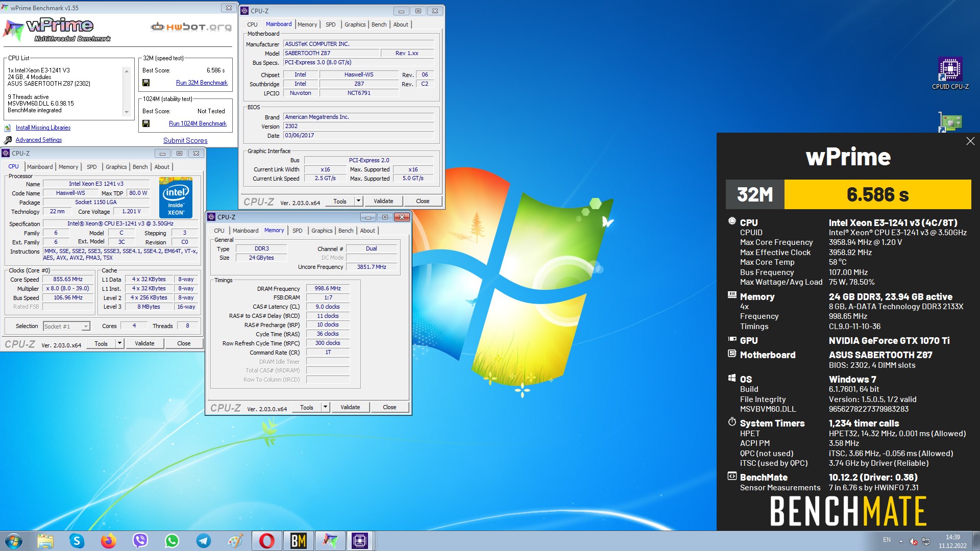The image size is (980, 551).
Task: Open the Advanced Settings link in wPrime
Action: (x=39, y=140)
